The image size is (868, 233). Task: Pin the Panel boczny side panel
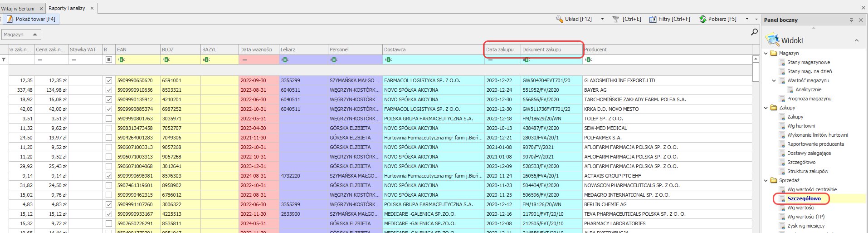pyautogui.click(x=851, y=20)
